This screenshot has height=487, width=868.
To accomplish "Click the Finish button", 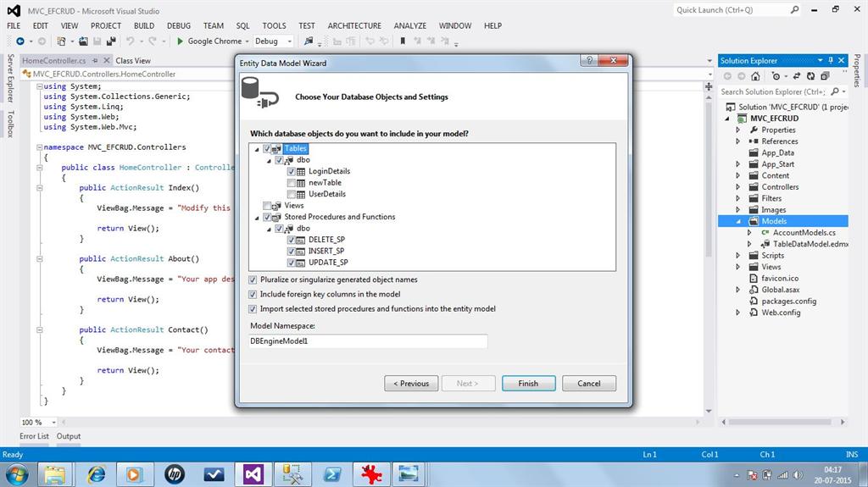I will click(529, 384).
